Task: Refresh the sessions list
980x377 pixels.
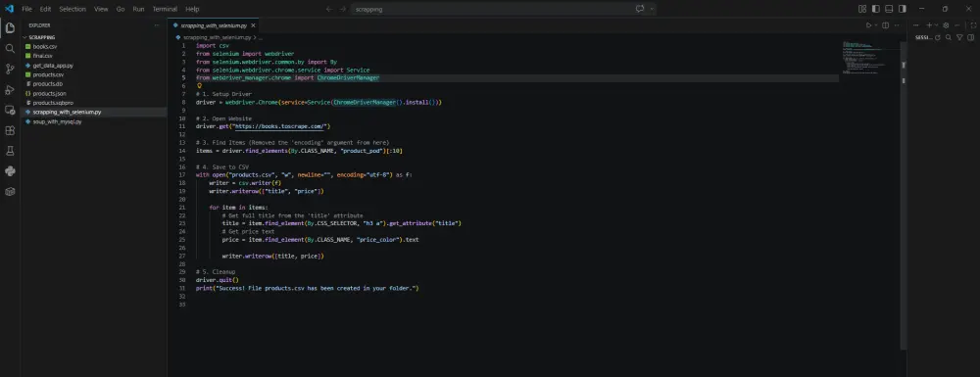Action: pyautogui.click(x=938, y=37)
